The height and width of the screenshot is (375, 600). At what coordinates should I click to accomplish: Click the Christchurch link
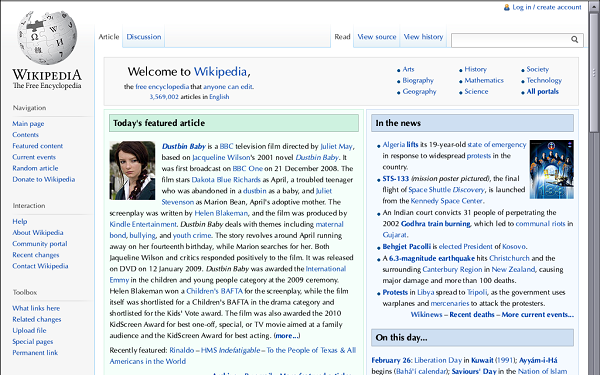click(x=509, y=258)
